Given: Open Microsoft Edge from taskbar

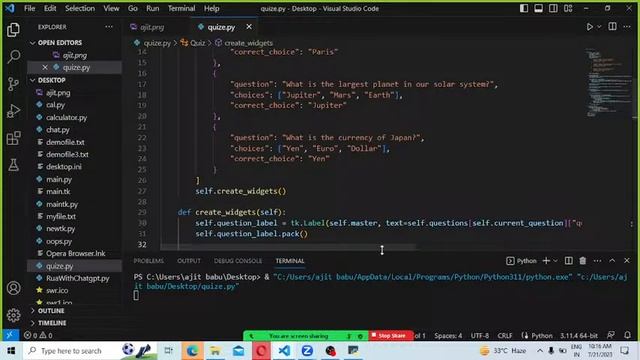Looking at the screenshot, I should (x=192, y=351).
